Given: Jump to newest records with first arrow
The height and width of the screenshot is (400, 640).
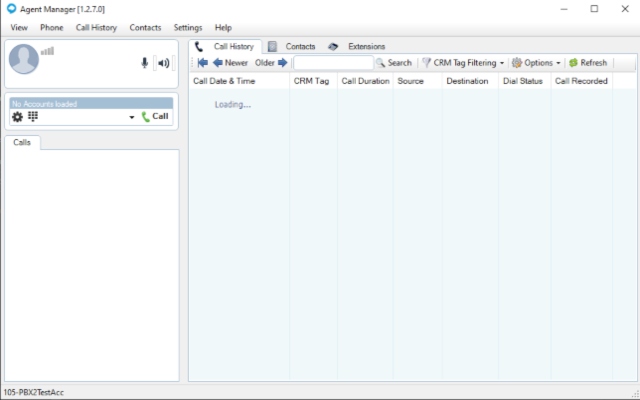Looking at the screenshot, I should (202, 63).
